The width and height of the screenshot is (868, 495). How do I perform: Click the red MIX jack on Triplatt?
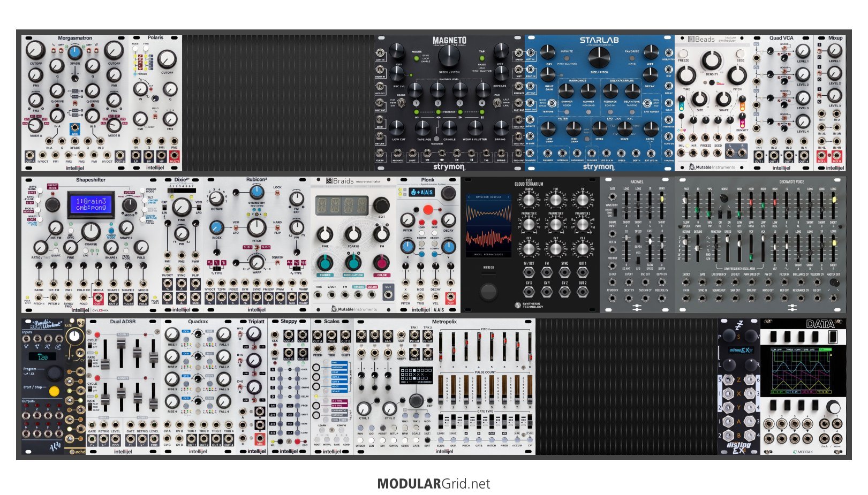pyautogui.click(x=260, y=439)
